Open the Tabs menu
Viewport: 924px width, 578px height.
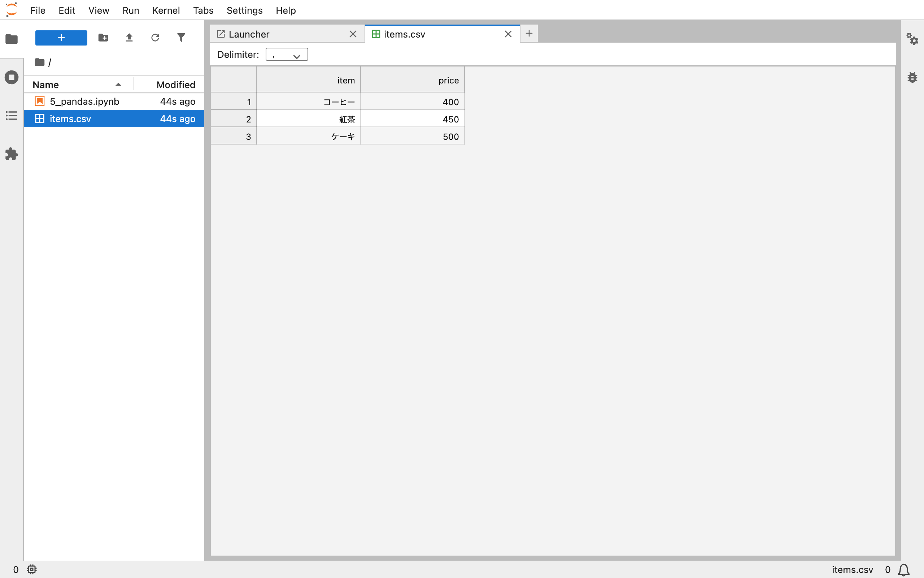click(x=203, y=10)
